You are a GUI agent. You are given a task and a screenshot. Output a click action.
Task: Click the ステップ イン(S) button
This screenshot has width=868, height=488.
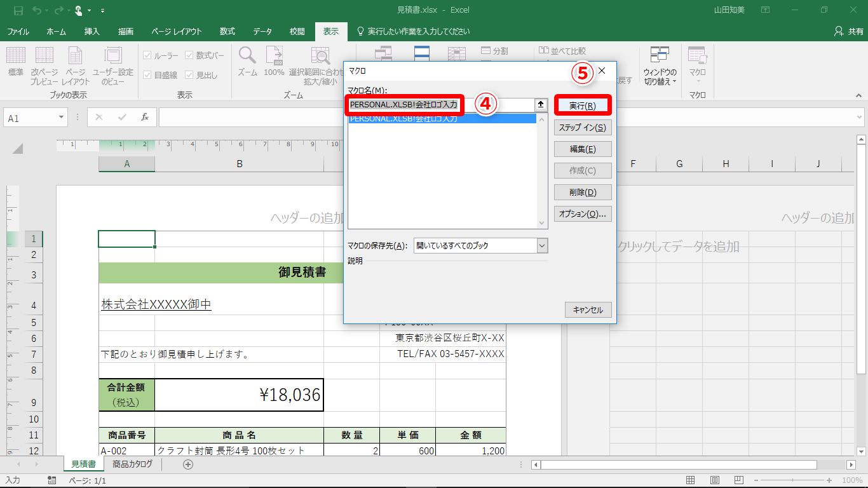582,127
